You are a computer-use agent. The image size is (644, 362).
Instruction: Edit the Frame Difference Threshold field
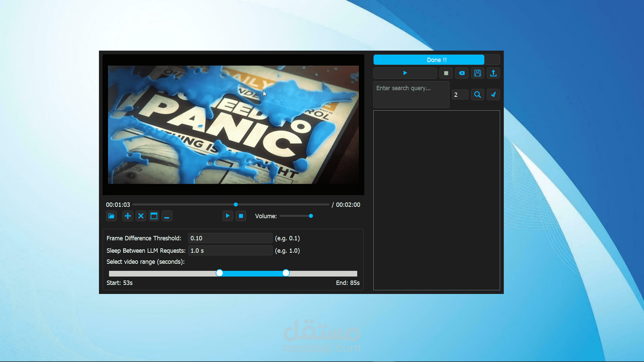click(230, 238)
